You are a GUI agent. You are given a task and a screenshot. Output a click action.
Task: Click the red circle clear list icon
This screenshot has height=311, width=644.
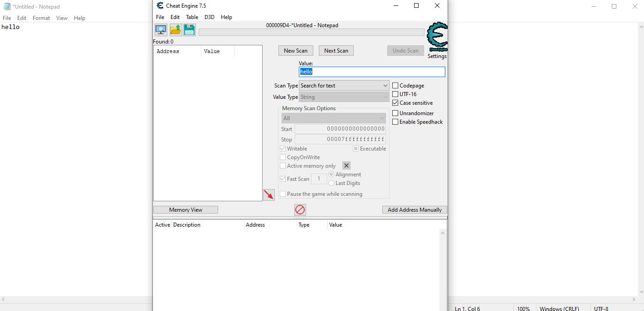(300, 210)
